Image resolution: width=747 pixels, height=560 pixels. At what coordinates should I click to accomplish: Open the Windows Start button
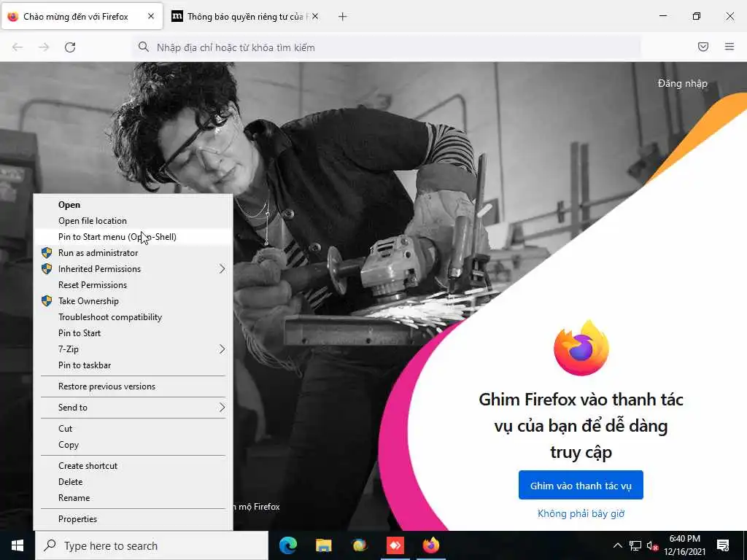coord(18,545)
